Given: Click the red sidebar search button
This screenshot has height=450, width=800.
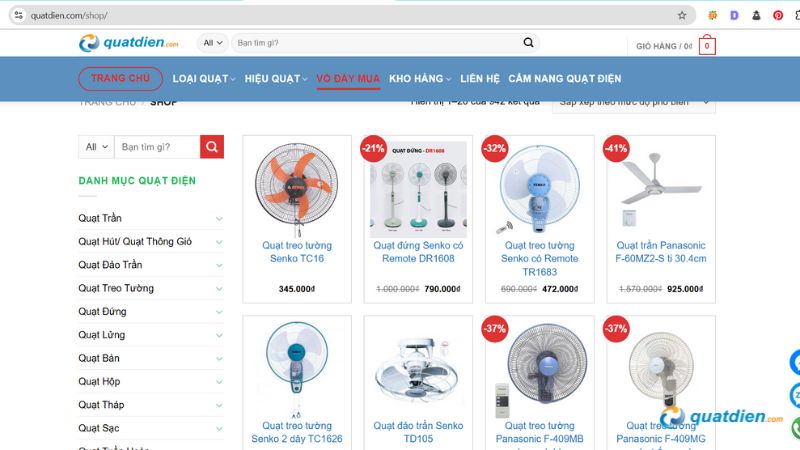Looking at the screenshot, I should tap(212, 147).
